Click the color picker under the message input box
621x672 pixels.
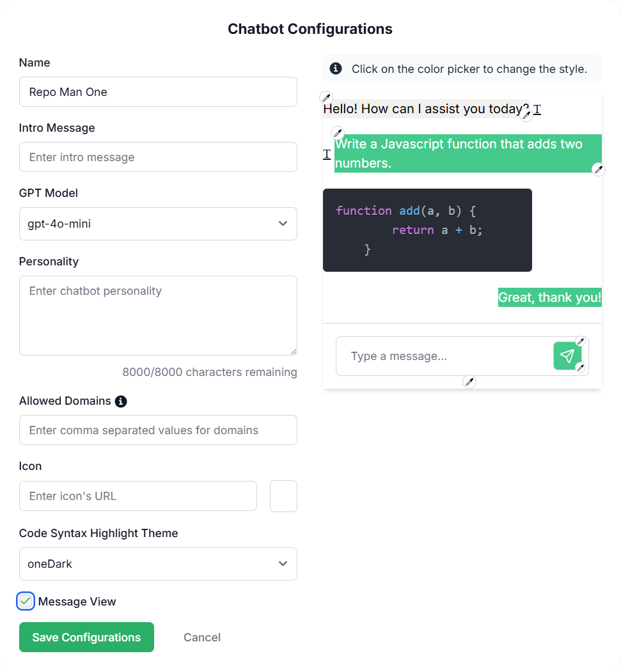coord(469,382)
